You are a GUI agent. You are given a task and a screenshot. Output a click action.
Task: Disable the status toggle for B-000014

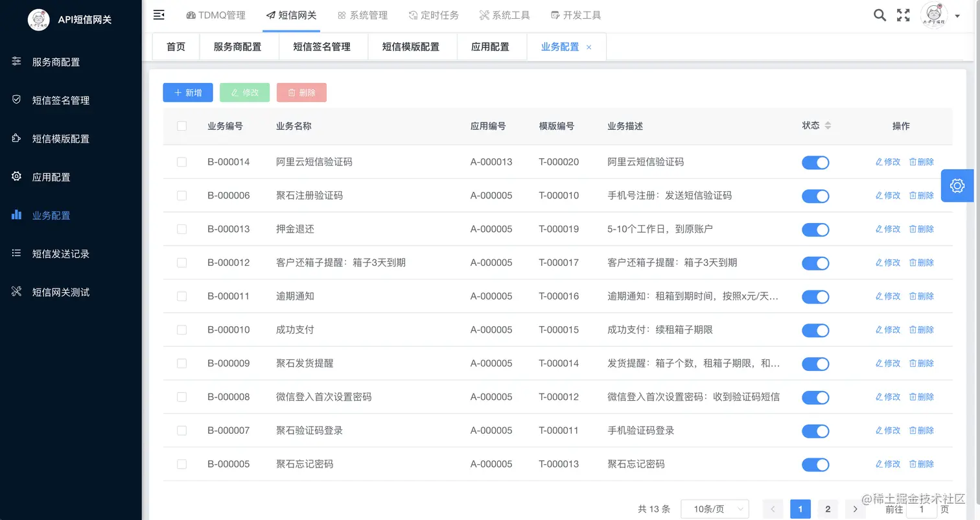coord(815,162)
